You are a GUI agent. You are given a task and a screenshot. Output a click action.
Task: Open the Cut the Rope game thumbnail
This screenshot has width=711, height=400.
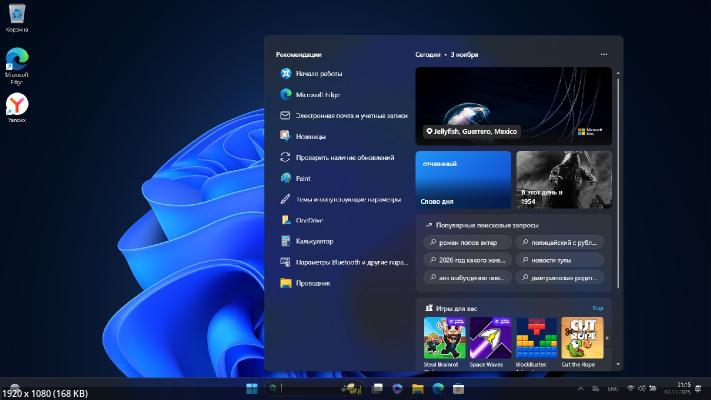coord(582,338)
